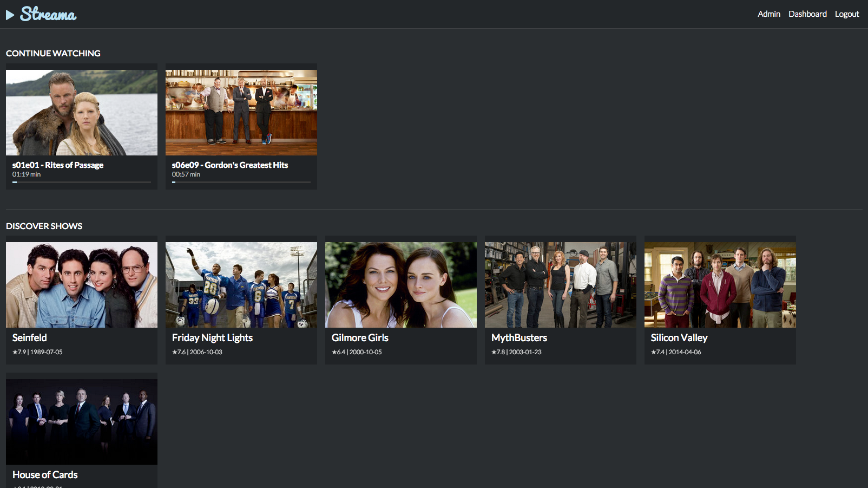Click the 'CONTINUE WATCHING' heading
This screenshot has height=488, width=868.
(53, 54)
